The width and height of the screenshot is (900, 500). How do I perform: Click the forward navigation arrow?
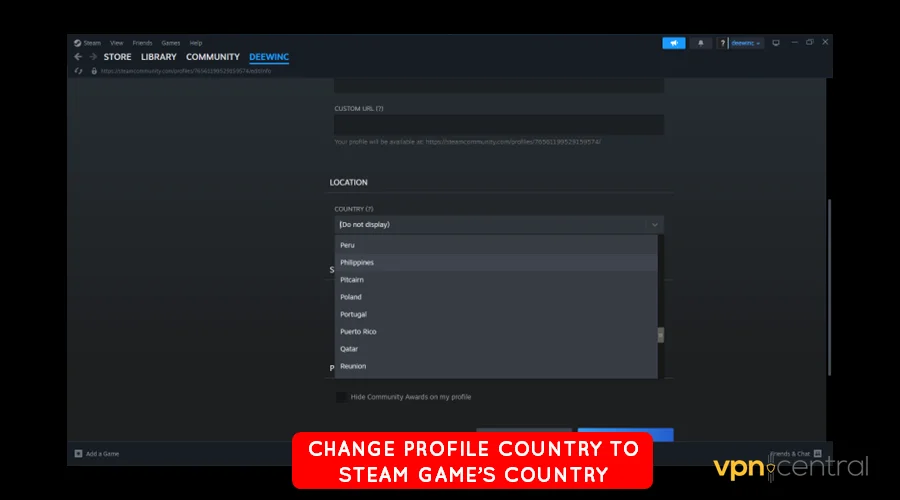[93, 57]
